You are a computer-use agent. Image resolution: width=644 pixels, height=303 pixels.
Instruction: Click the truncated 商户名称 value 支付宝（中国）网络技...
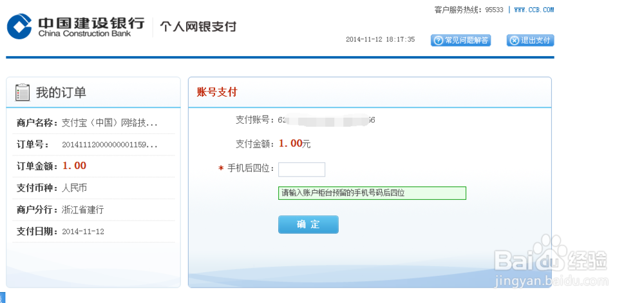click(x=109, y=123)
